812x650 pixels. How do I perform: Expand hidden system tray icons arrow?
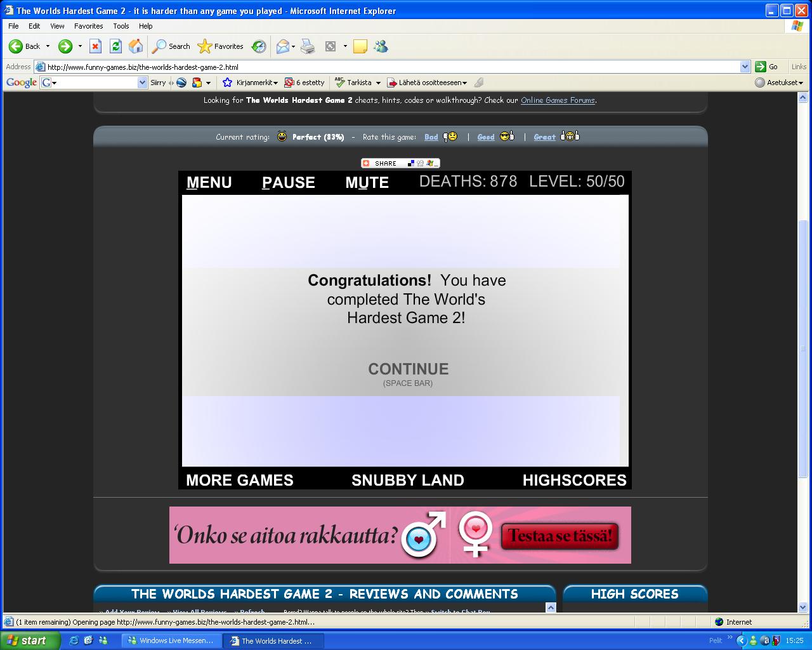[741, 640]
